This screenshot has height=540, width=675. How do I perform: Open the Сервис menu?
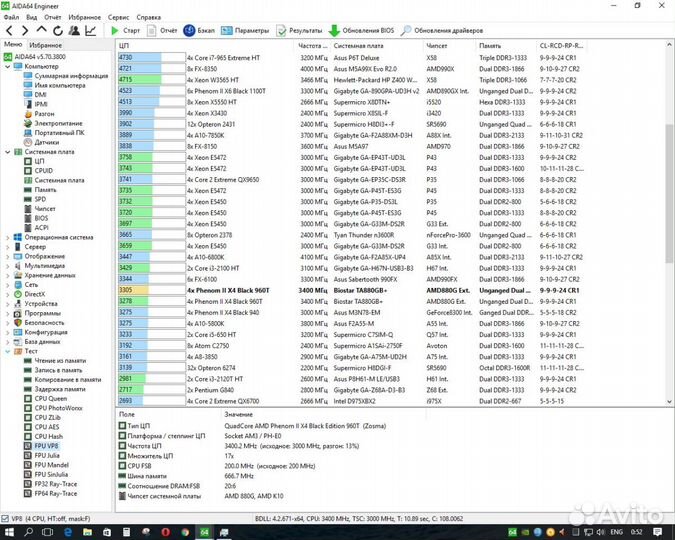[x=118, y=17]
